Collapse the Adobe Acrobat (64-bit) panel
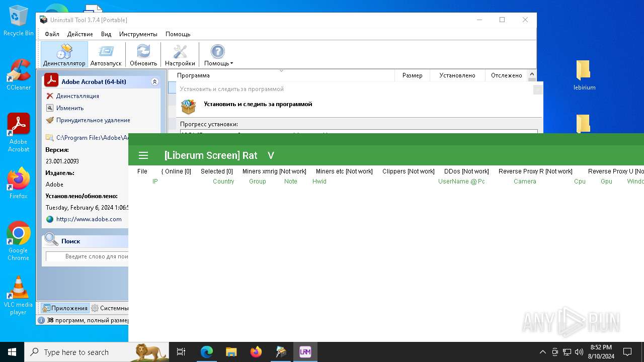644x362 pixels. 154,81
